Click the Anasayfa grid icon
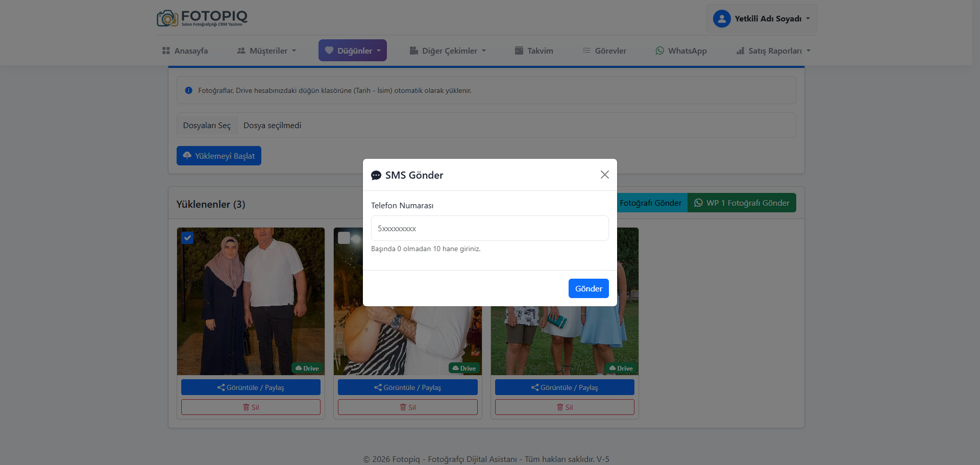Screen dimensions: 980x465 click(166, 51)
